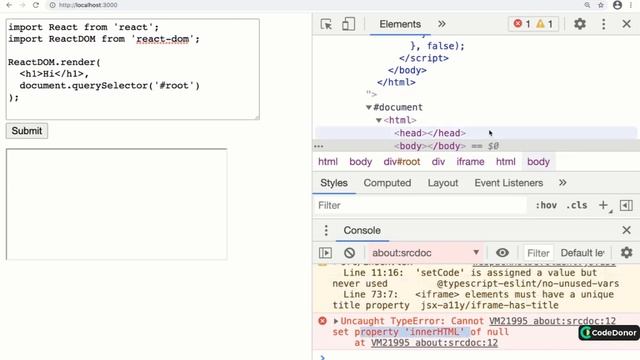Add new style rule plus icon
Screen dimensions: 640x360
pos(604,205)
